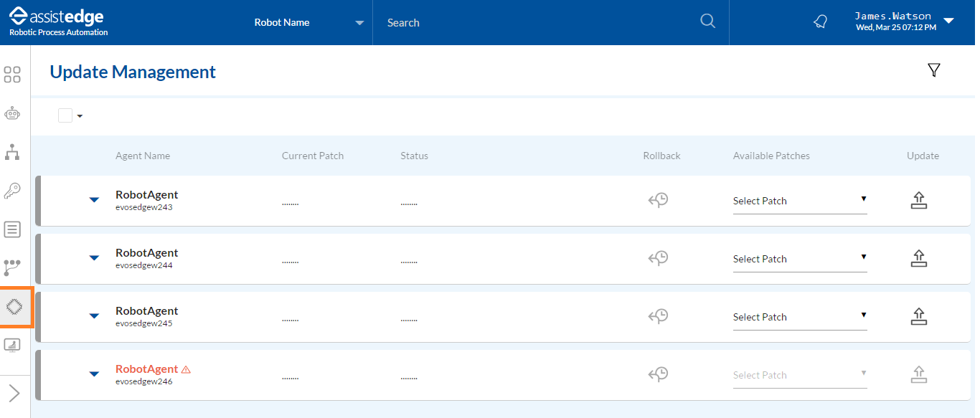Open the workflow branch icon in sidebar

pos(12,268)
